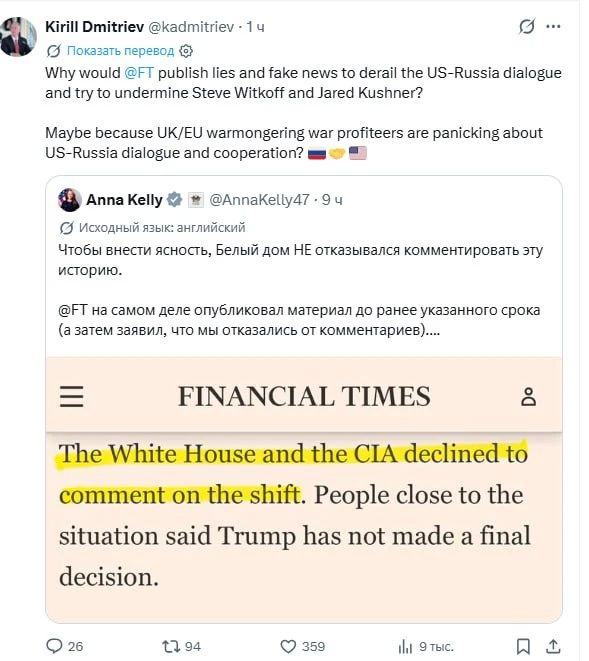Click the Grok icon beside the three-dots menu
Image resolution: width=589 pixels, height=661 pixels.
coord(527,27)
